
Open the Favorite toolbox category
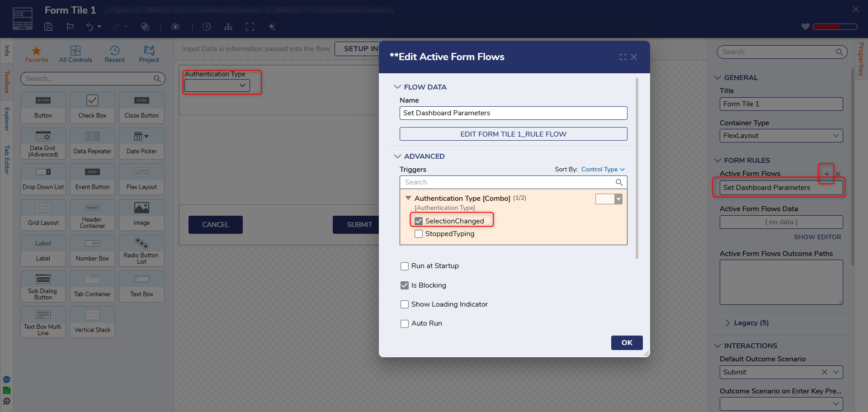pyautogui.click(x=37, y=54)
